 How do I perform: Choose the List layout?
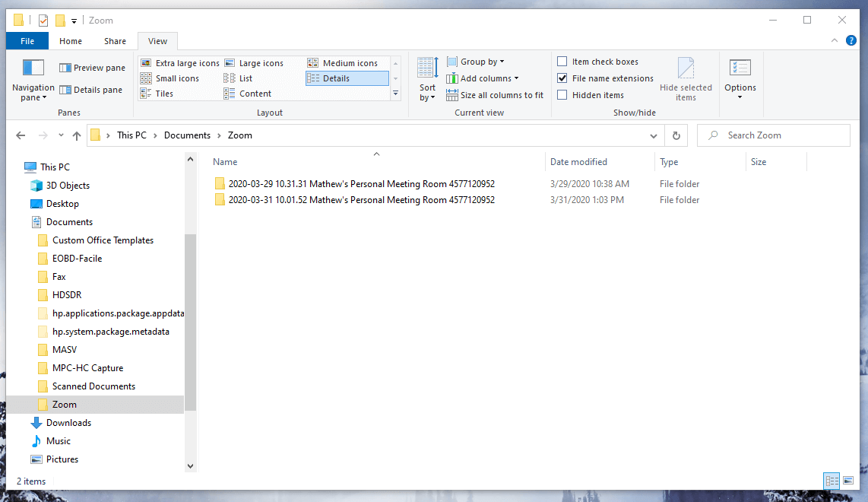tap(239, 78)
